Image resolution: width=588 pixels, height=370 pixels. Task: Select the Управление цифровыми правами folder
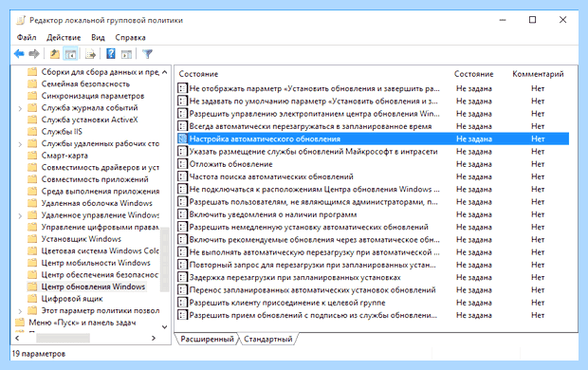click(x=101, y=227)
